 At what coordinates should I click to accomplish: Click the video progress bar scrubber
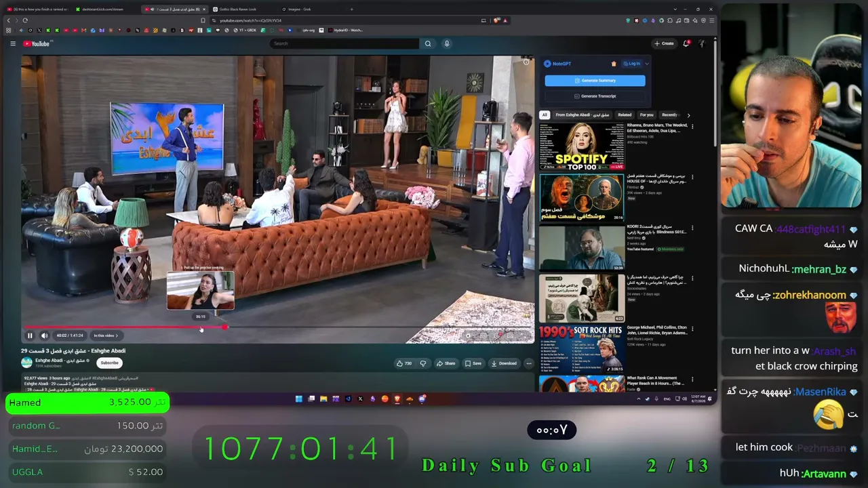click(224, 327)
